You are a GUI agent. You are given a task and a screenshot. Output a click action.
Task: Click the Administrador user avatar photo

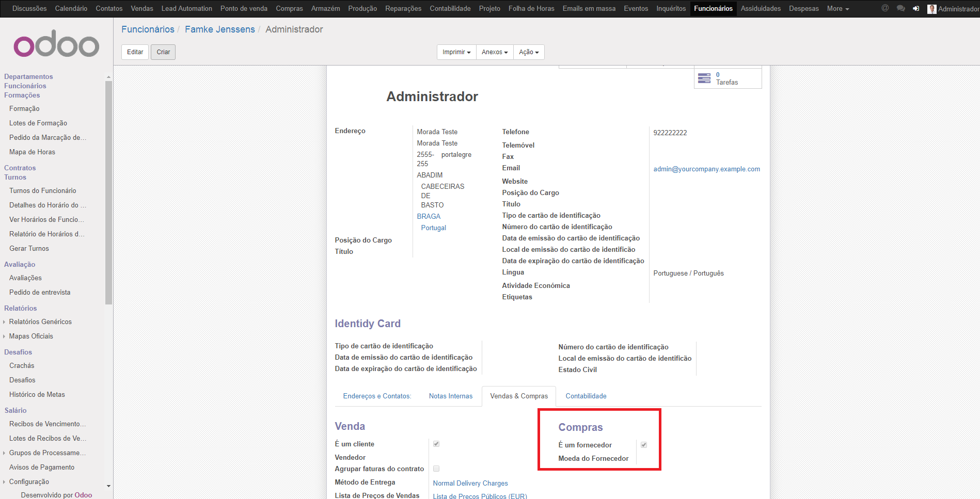931,9
